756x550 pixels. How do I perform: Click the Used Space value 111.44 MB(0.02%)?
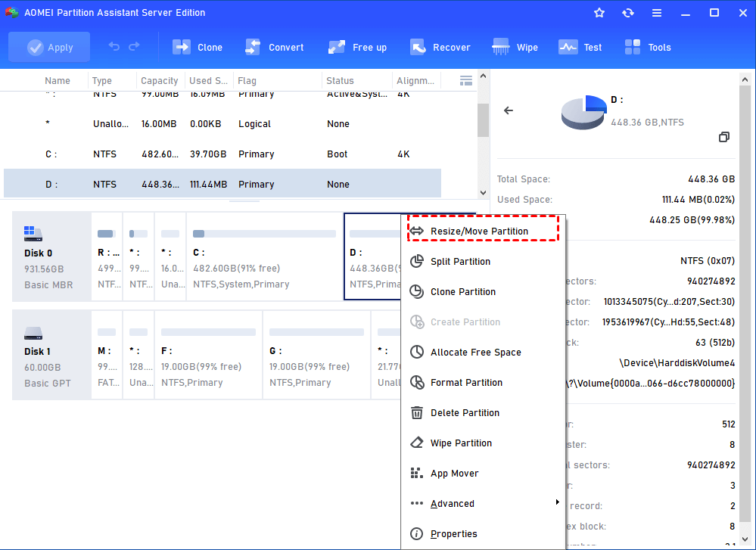click(698, 200)
